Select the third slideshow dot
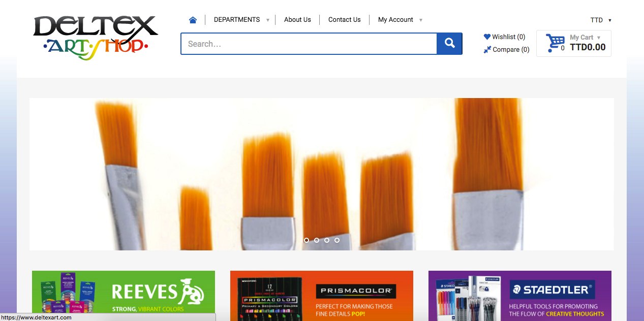 click(x=327, y=240)
